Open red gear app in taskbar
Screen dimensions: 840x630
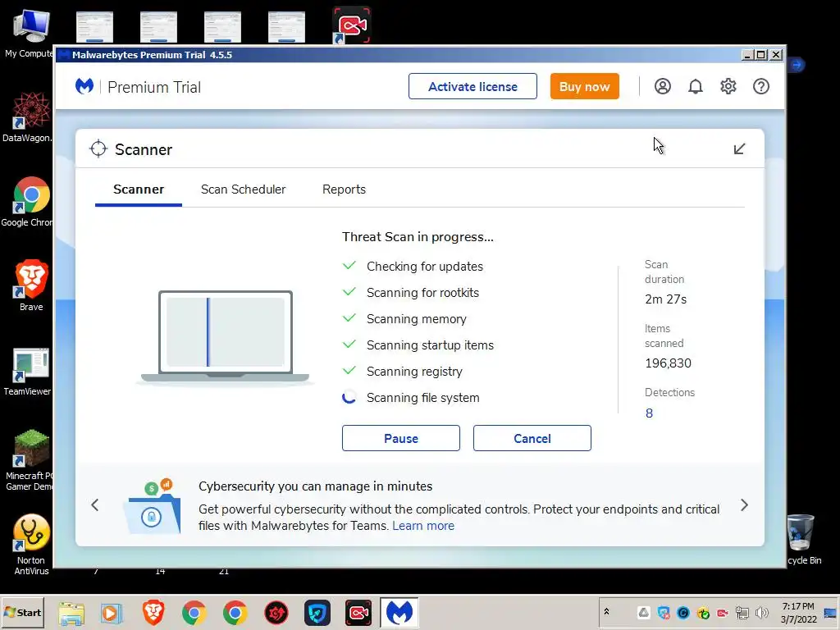click(276, 613)
